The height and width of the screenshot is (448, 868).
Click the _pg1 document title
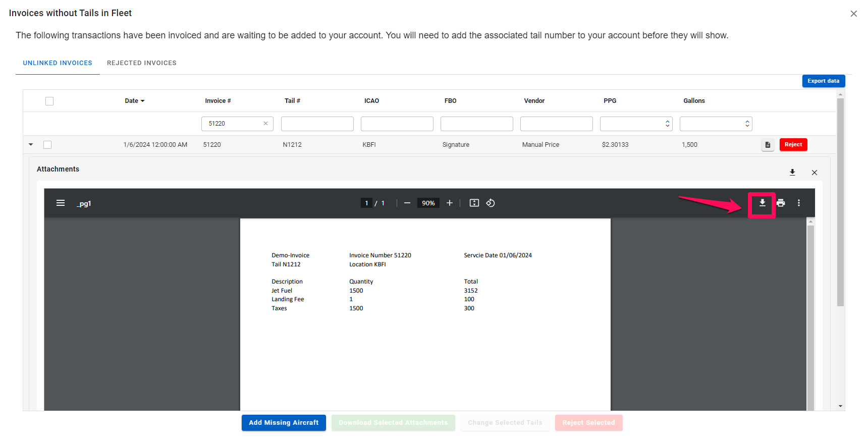(x=84, y=203)
